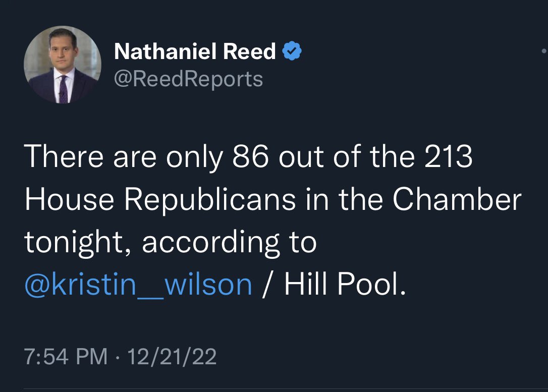Open the @ReedReports handle
The width and height of the screenshot is (548, 392).
[188, 79]
